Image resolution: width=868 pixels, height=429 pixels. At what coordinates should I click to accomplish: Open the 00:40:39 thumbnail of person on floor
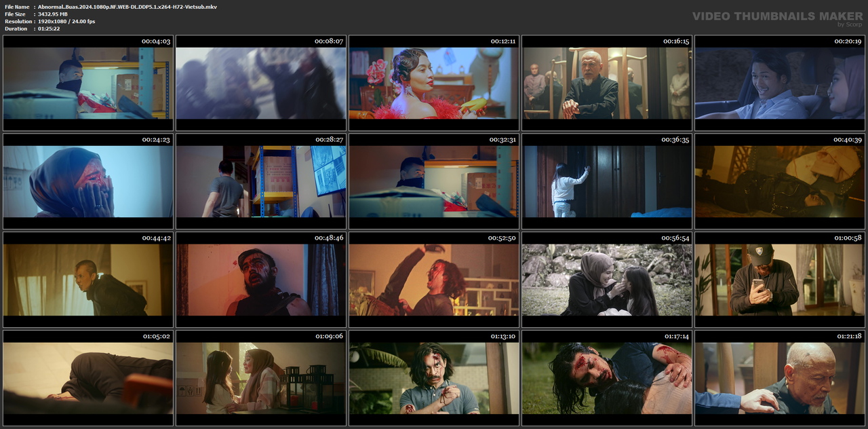(x=780, y=181)
